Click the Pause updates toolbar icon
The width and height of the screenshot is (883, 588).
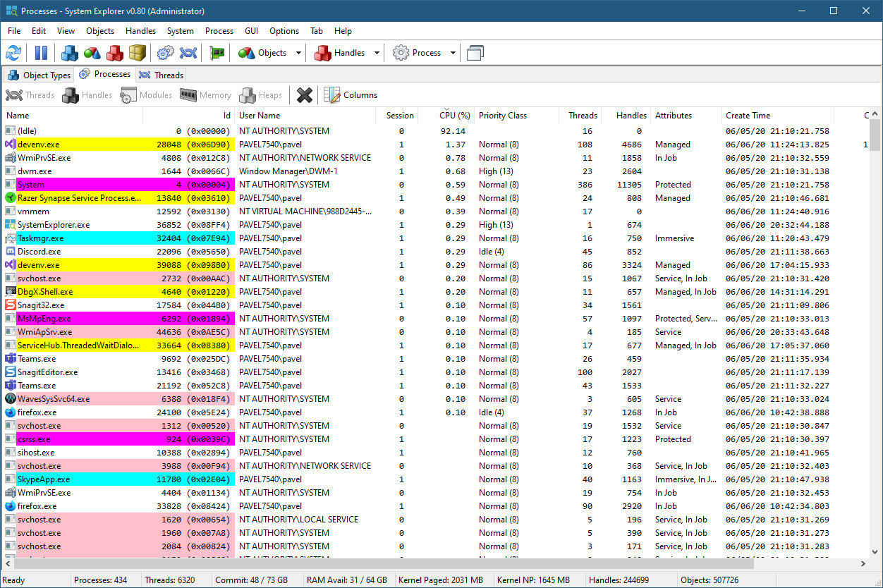coord(41,53)
